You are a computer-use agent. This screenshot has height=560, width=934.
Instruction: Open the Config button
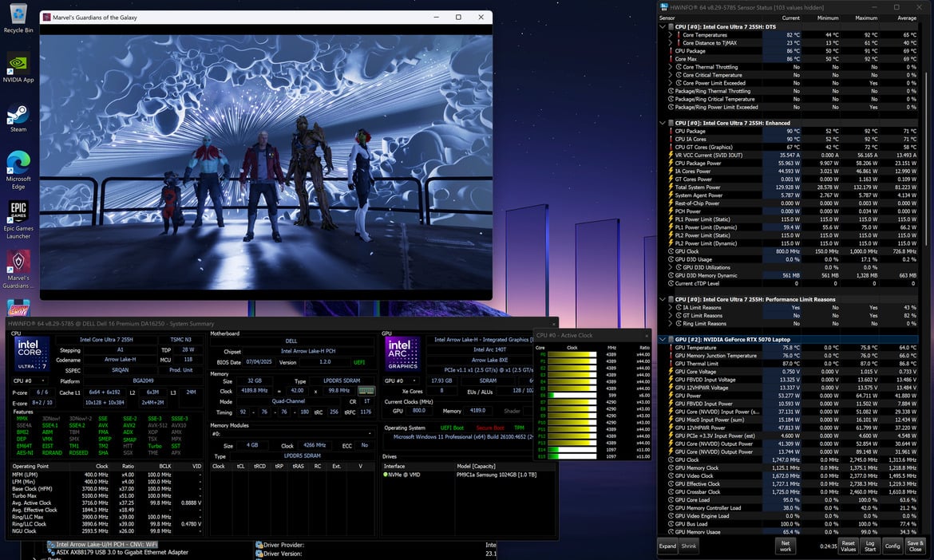(892, 546)
